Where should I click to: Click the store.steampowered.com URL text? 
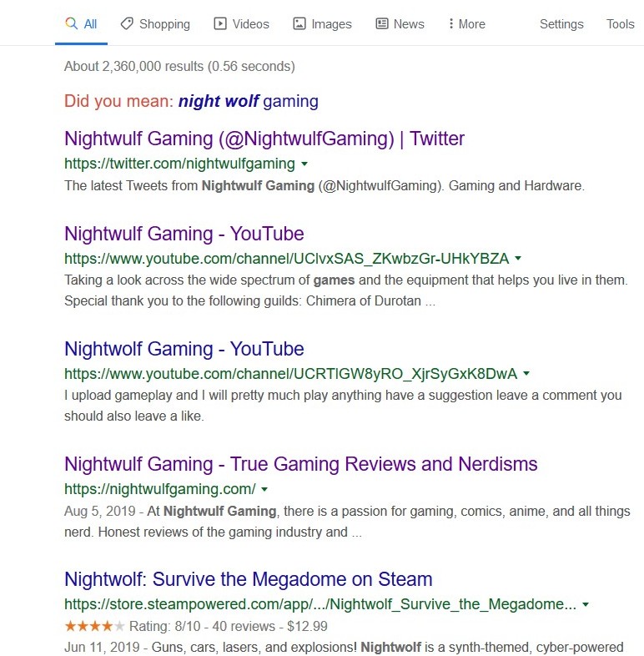(x=320, y=604)
